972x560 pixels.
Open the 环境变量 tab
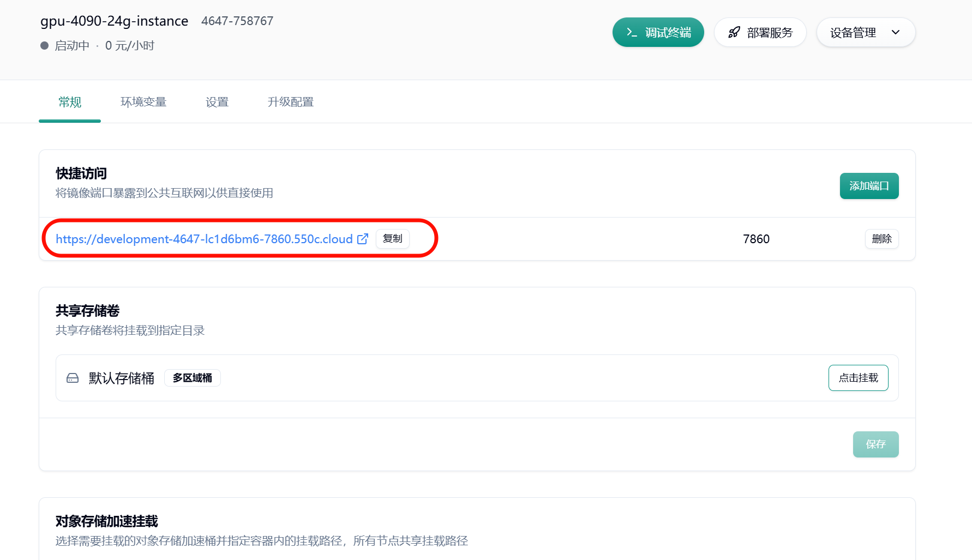143,102
